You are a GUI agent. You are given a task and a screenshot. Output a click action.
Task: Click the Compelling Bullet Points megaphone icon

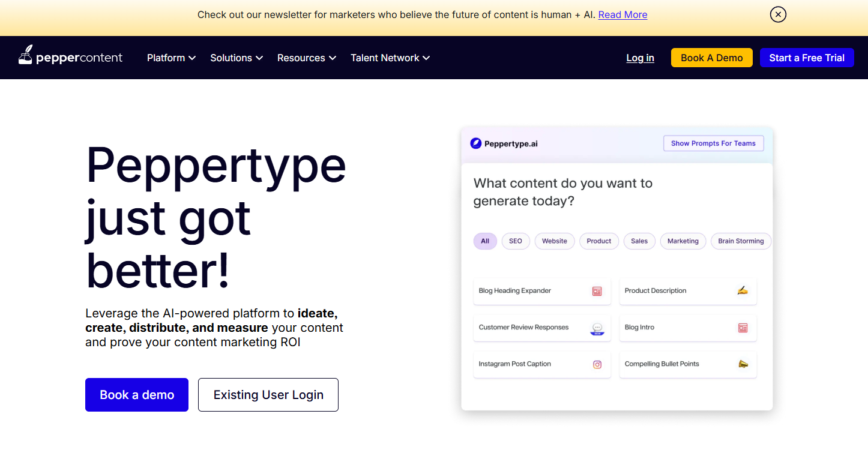point(743,364)
